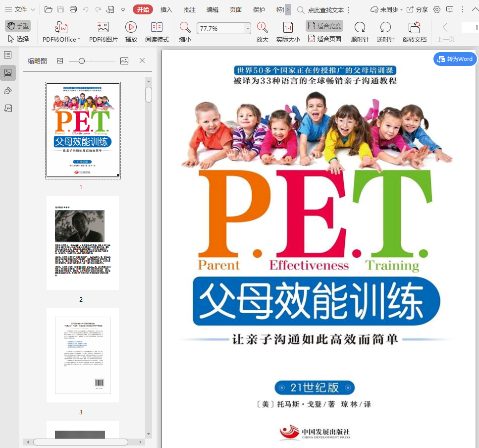The height and width of the screenshot is (448, 479).
Task: Click 旋转文档 rotate document
Action: point(414,32)
